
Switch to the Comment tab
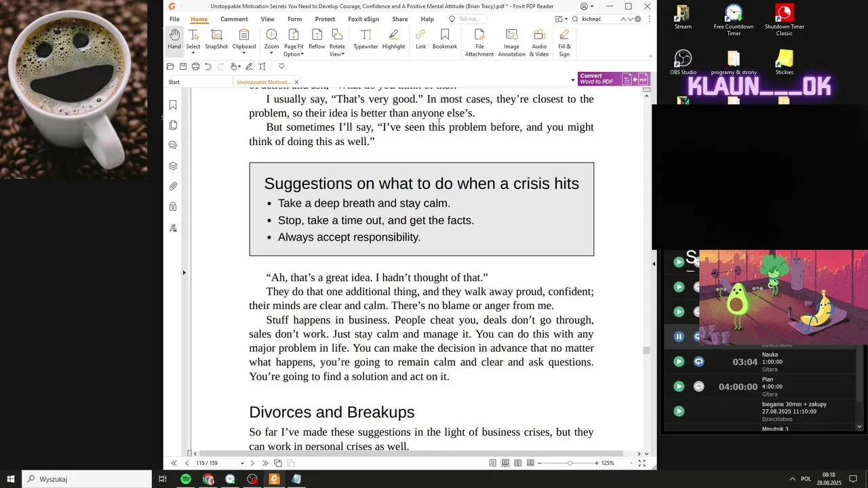(x=234, y=19)
